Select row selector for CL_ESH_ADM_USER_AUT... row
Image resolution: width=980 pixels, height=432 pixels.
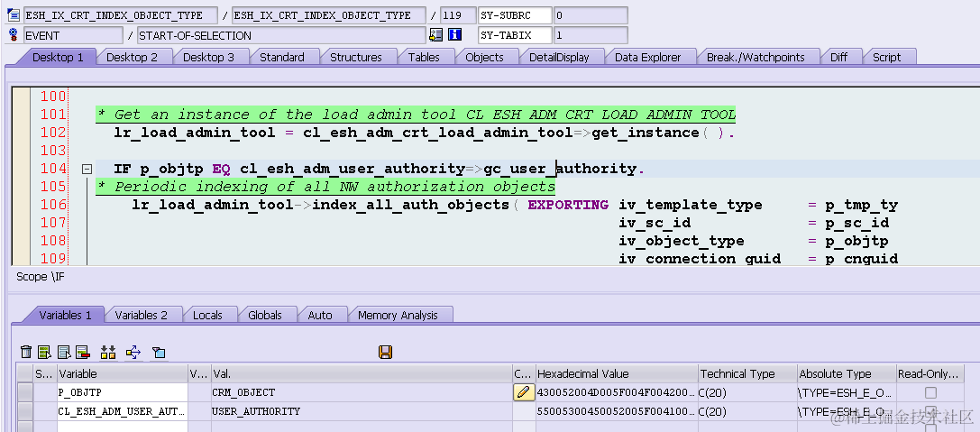24,411
